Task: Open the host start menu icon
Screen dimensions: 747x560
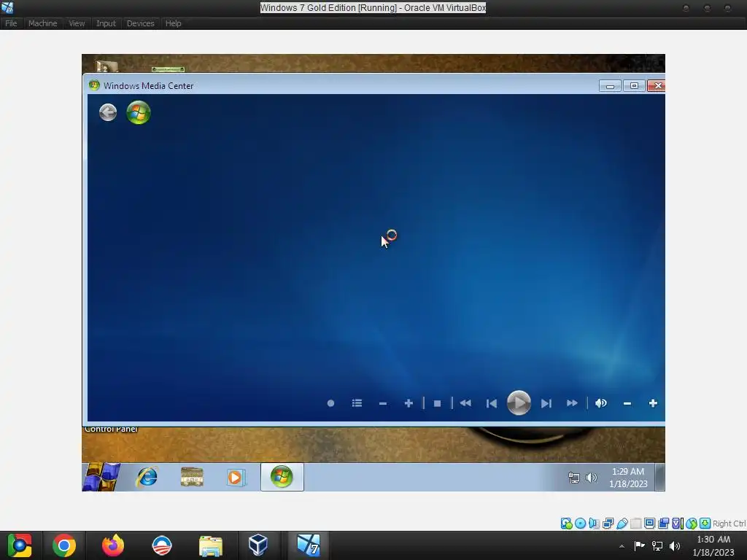Action: [19, 545]
